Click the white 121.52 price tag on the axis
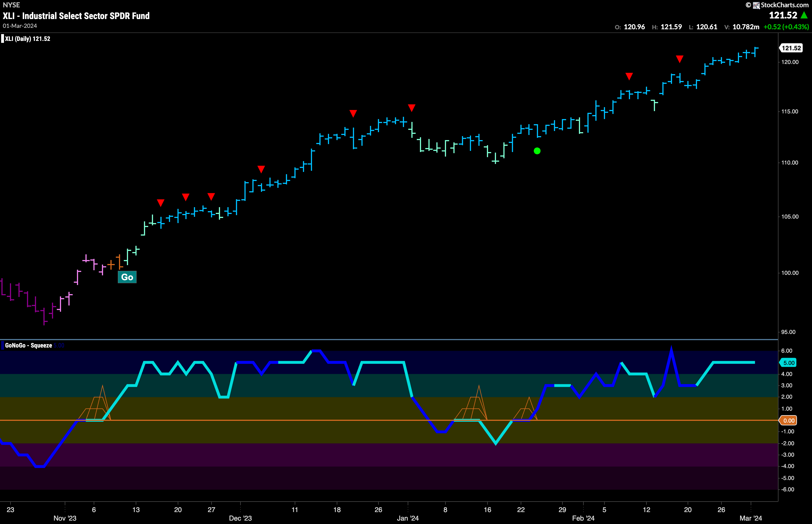 (791, 48)
